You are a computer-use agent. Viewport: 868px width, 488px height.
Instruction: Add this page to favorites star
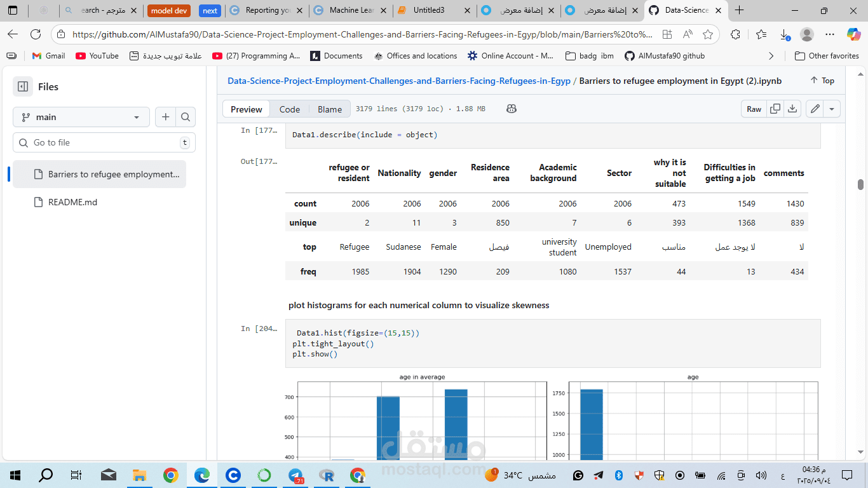pyautogui.click(x=707, y=34)
